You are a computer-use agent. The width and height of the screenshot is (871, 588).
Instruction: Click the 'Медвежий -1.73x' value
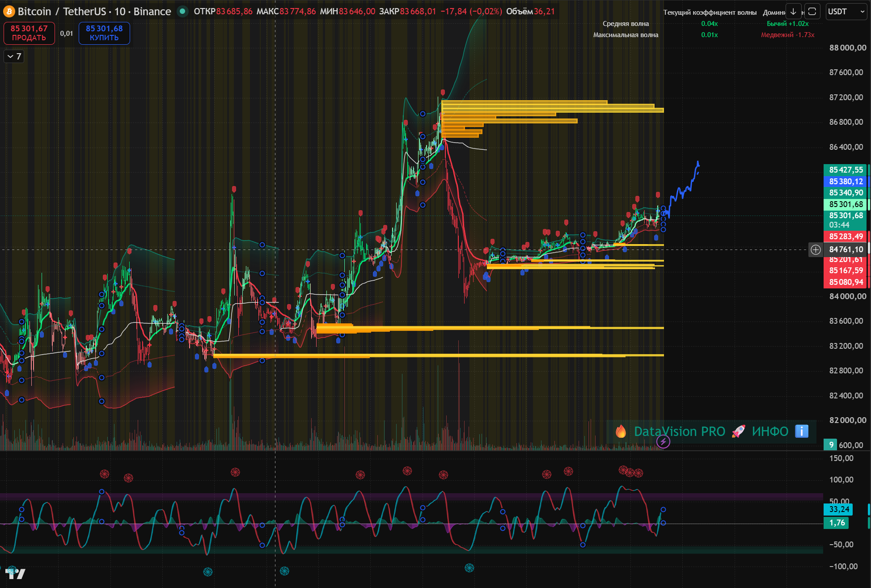click(787, 35)
